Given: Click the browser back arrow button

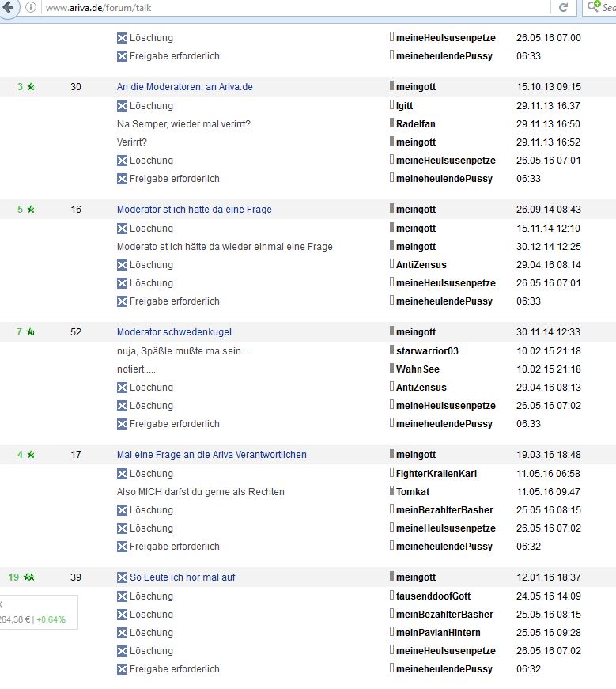Looking at the screenshot, I should pyautogui.click(x=7, y=7).
